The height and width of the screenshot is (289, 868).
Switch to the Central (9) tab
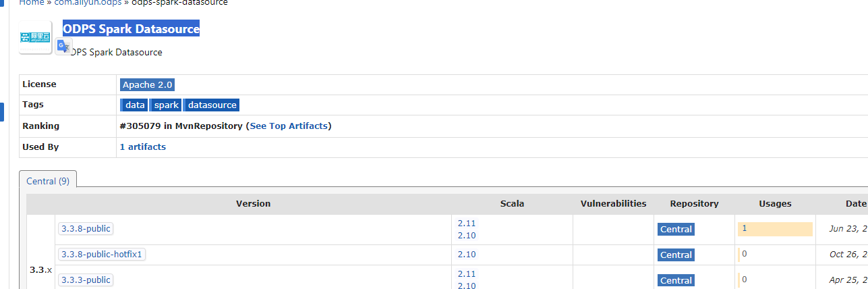point(48,181)
